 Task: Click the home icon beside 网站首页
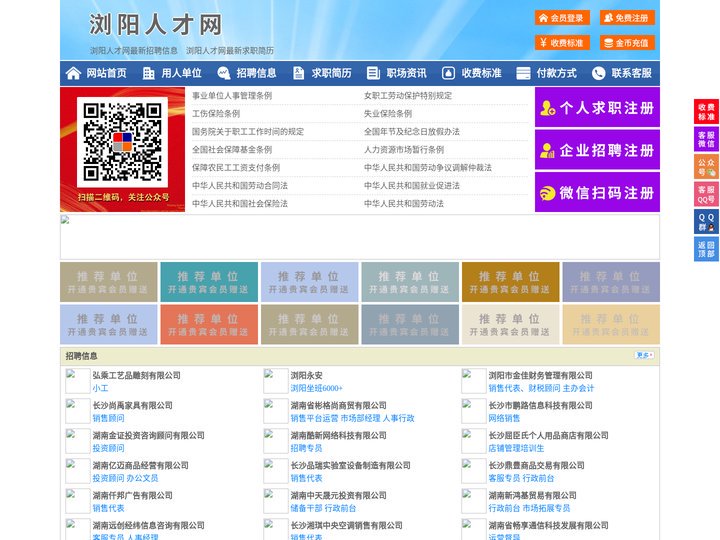pyautogui.click(x=73, y=73)
